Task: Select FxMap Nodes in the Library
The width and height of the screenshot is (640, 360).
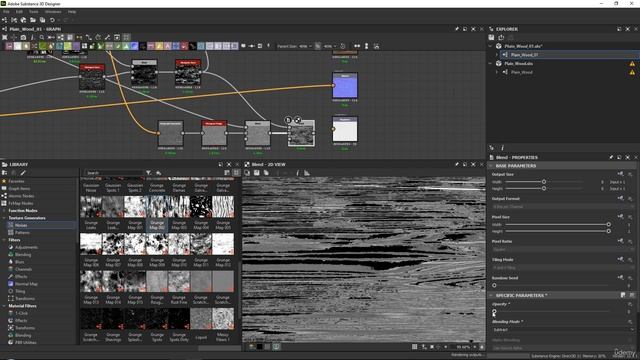Action: [21, 203]
